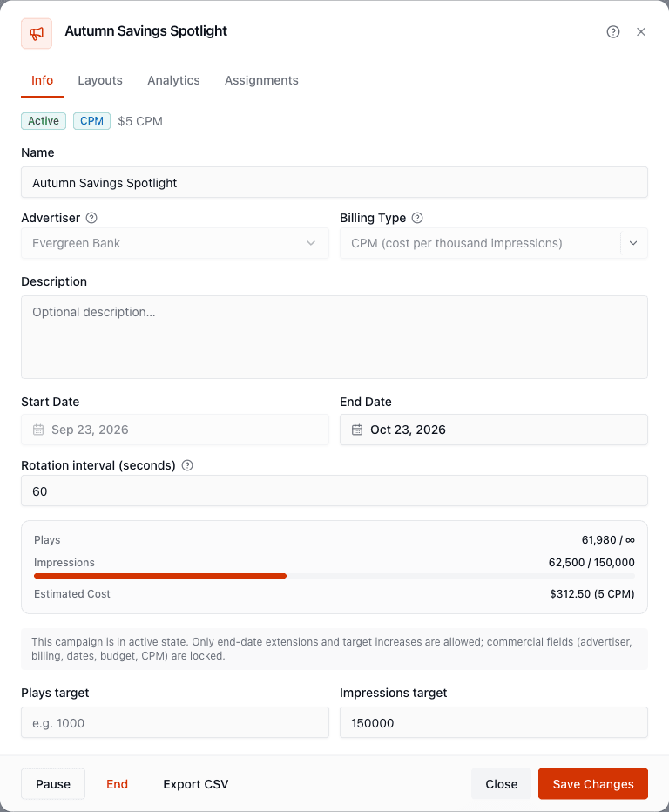The image size is (669, 812).
Task: Click the Active status badge
Action: coord(44,121)
